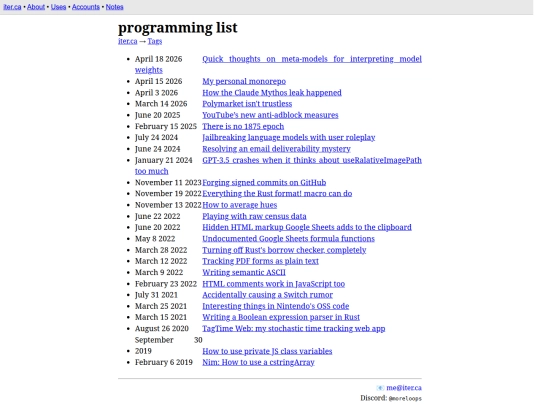Select the 'November 11 2023' date text
This screenshot has height=405, width=540.
click(168, 183)
